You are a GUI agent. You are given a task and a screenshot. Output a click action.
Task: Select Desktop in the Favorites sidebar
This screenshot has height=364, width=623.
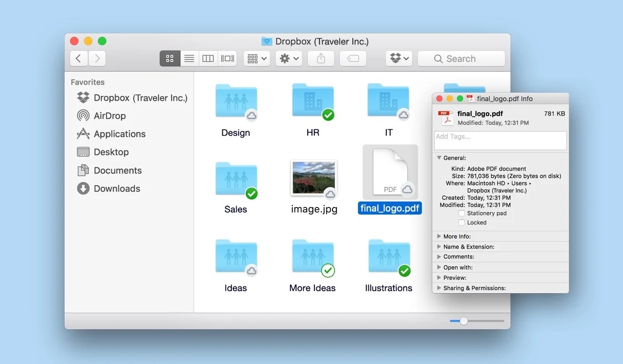pyautogui.click(x=110, y=152)
